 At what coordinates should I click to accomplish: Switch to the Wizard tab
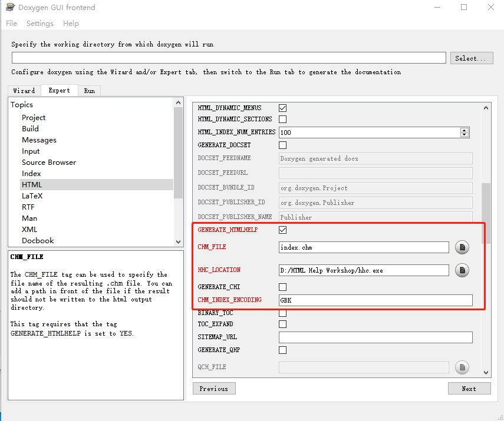click(x=24, y=91)
